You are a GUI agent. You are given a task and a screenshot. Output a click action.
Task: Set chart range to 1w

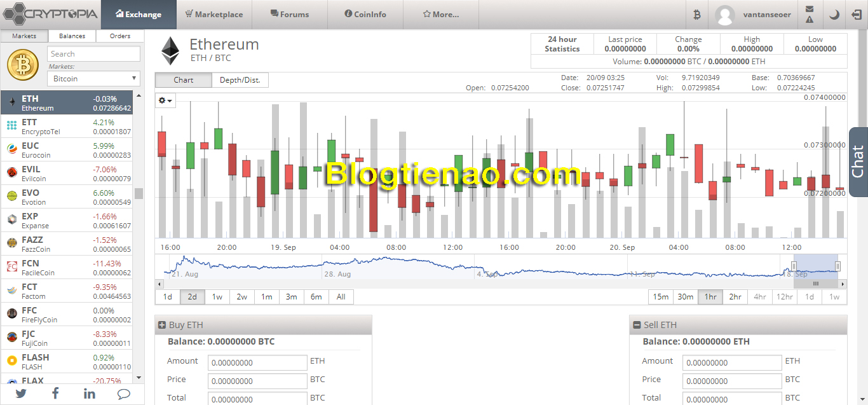[x=217, y=297]
